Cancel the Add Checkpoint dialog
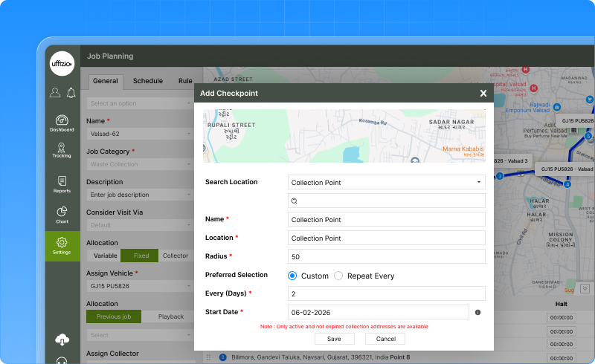Viewport: 595px width, 364px height. (385, 339)
